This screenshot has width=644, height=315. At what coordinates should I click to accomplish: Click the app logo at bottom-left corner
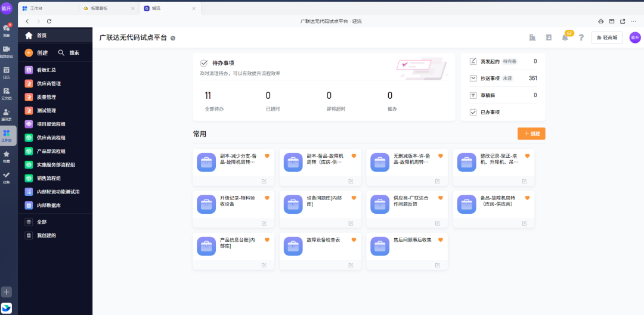click(x=7, y=308)
